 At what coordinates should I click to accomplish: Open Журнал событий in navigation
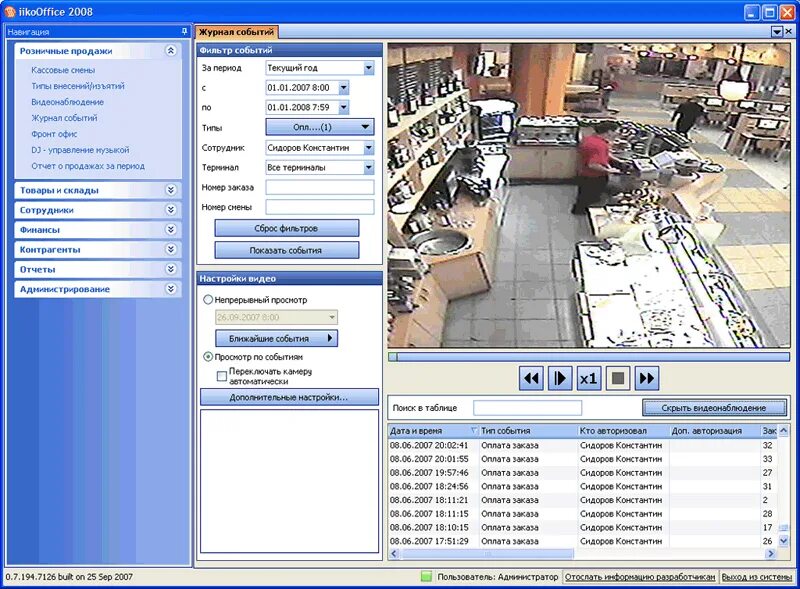click(x=64, y=118)
